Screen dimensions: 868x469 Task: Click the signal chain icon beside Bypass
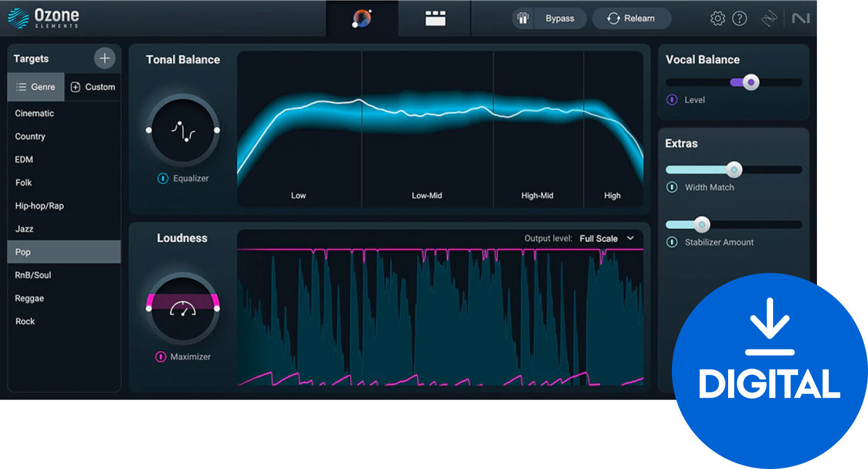[x=522, y=18]
